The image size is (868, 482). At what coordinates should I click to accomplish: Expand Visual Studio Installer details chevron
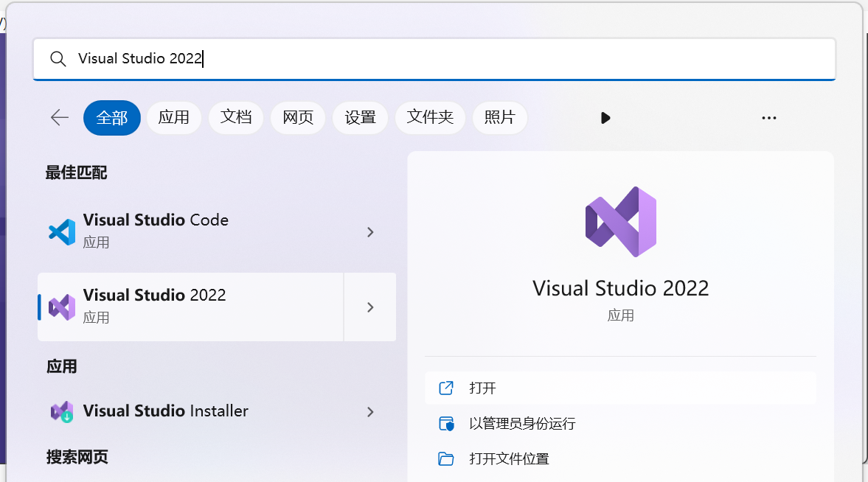[370, 412]
